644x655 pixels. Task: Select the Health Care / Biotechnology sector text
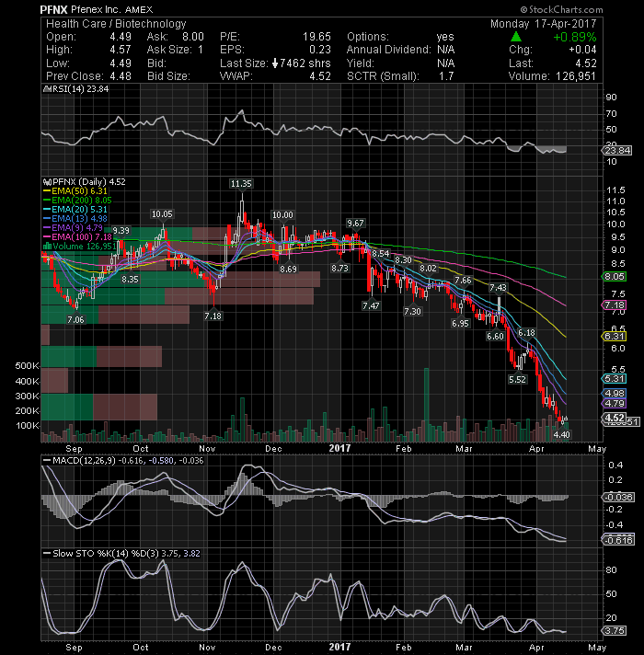[x=116, y=24]
